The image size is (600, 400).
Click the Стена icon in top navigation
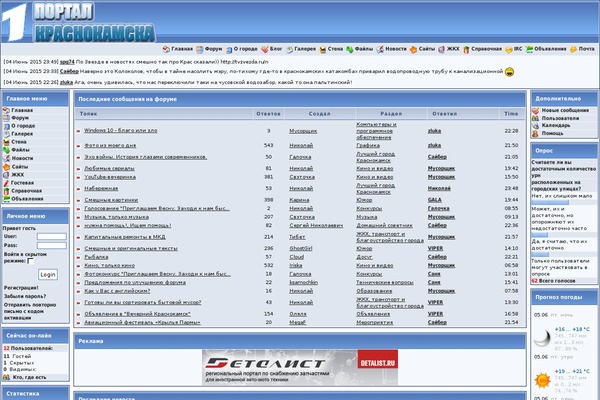(323, 50)
